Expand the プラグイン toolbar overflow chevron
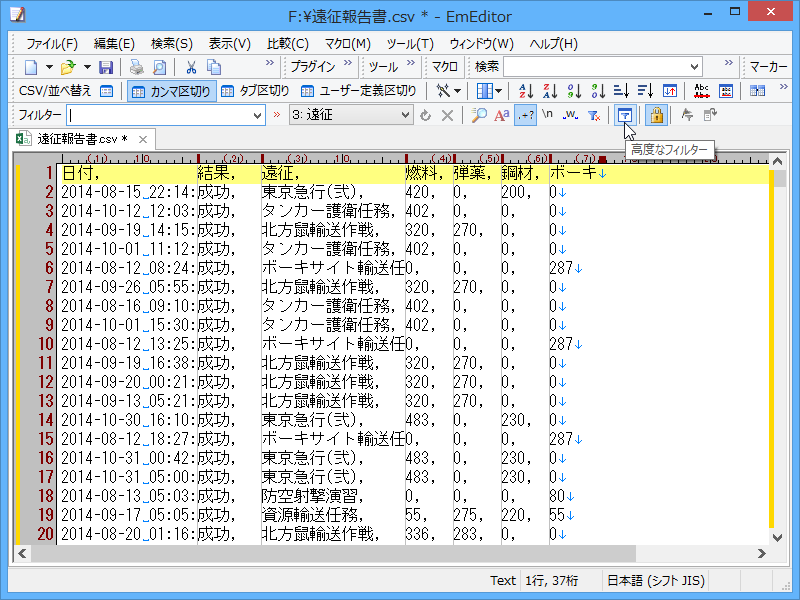The image size is (800, 600). tap(348, 63)
